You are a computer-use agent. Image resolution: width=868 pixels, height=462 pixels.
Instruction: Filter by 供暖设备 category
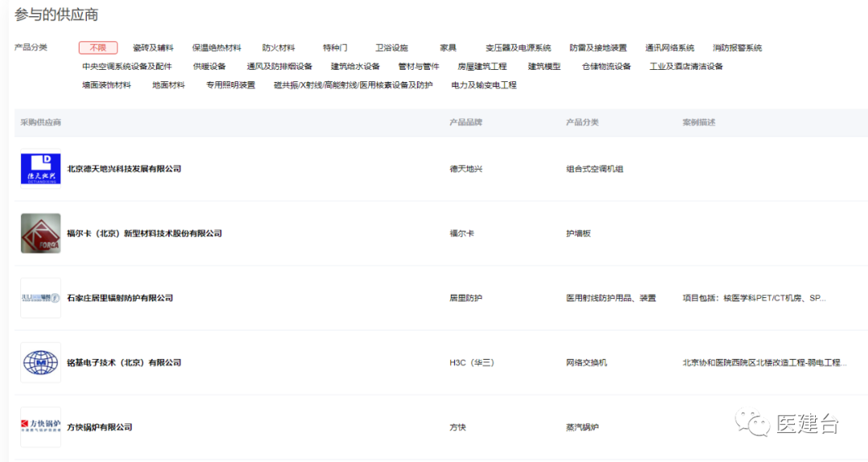(x=209, y=67)
